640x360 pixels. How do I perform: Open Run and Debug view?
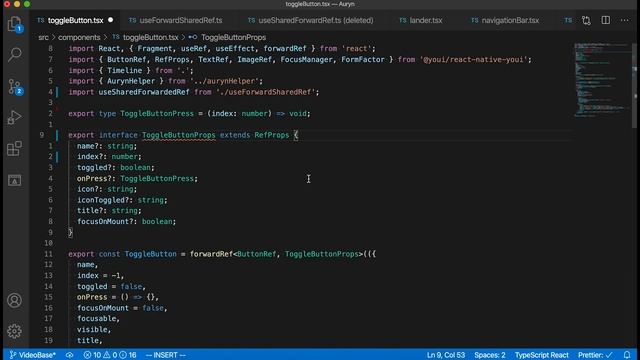click(14, 118)
